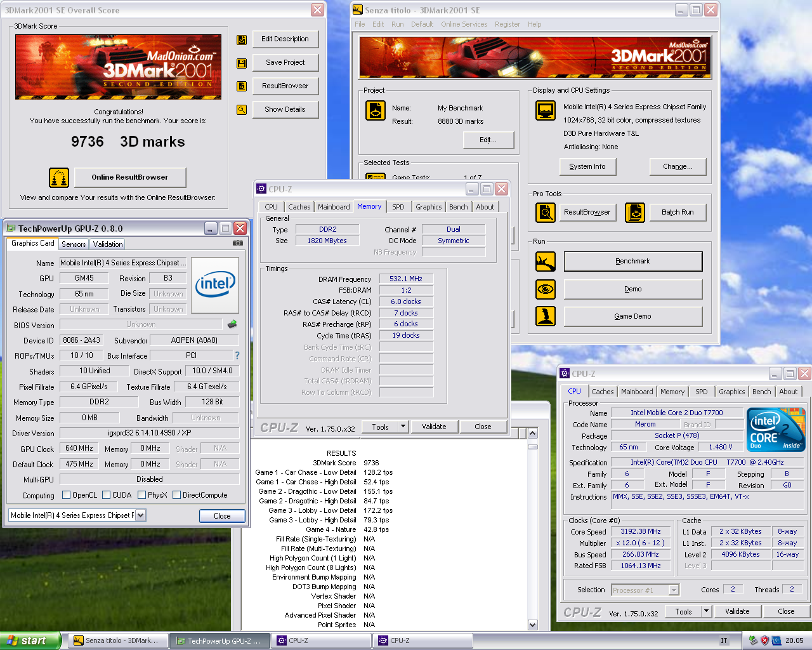Image resolution: width=812 pixels, height=650 pixels.
Task: Switch to the Sensors tab in GPU-Z
Action: click(x=74, y=244)
